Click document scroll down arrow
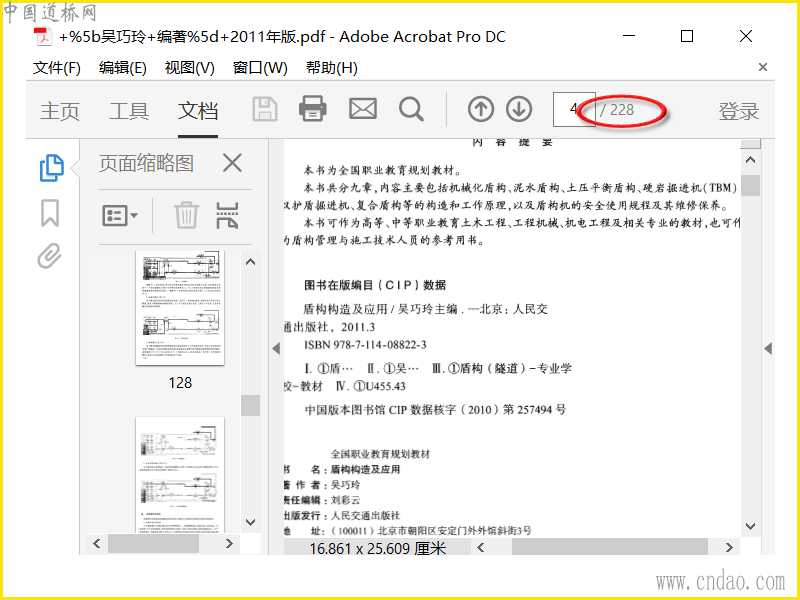The height and width of the screenshot is (600, 800). tap(751, 526)
